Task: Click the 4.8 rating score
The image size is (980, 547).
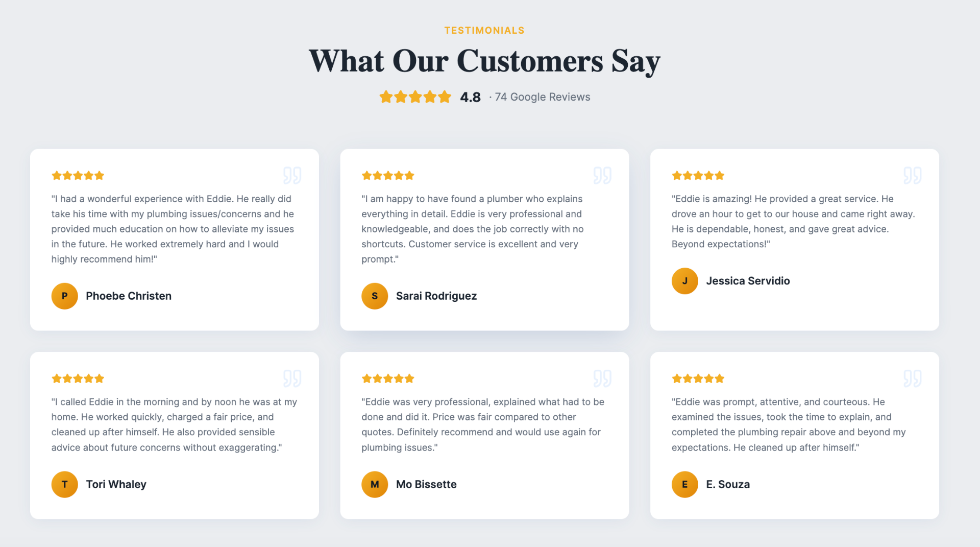Action: 470,97
